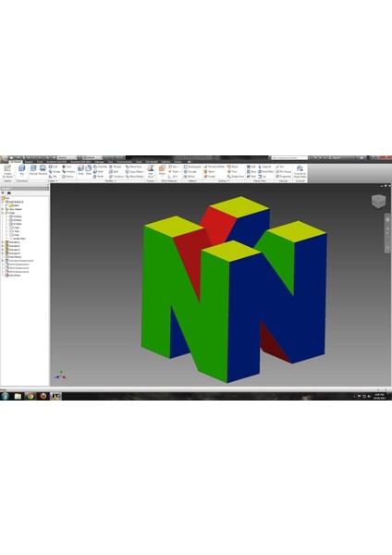Select the UCS tool
This screenshot has height=555, width=392.
173,177
